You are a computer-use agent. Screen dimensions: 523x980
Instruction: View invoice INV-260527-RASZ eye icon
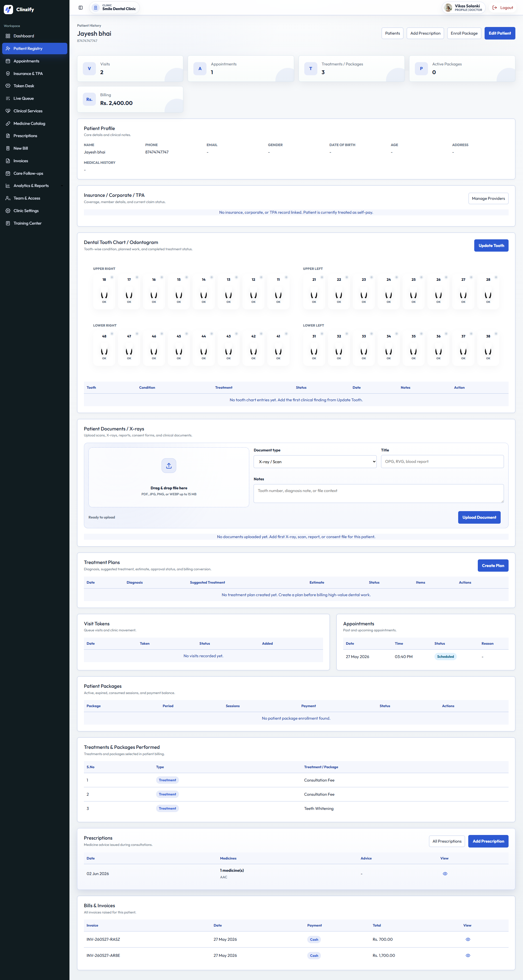tap(468, 939)
